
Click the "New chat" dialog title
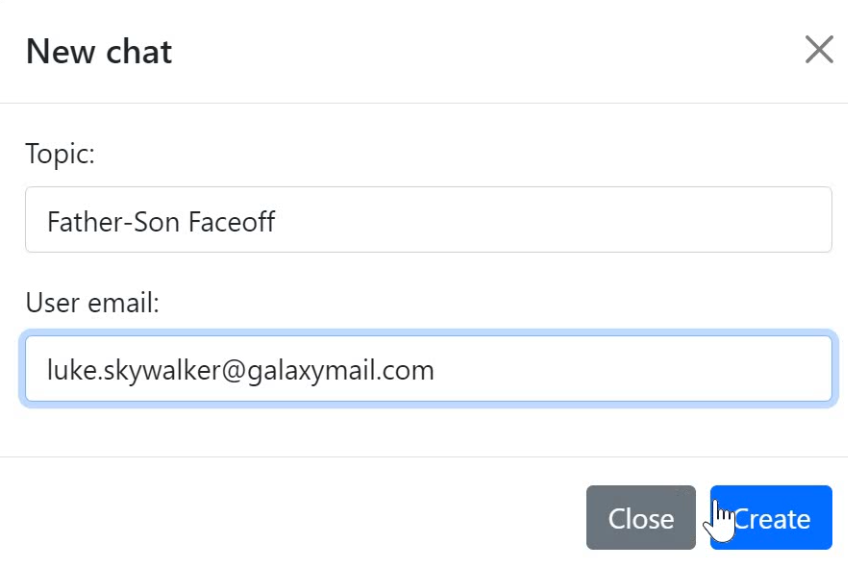[99, 51]
